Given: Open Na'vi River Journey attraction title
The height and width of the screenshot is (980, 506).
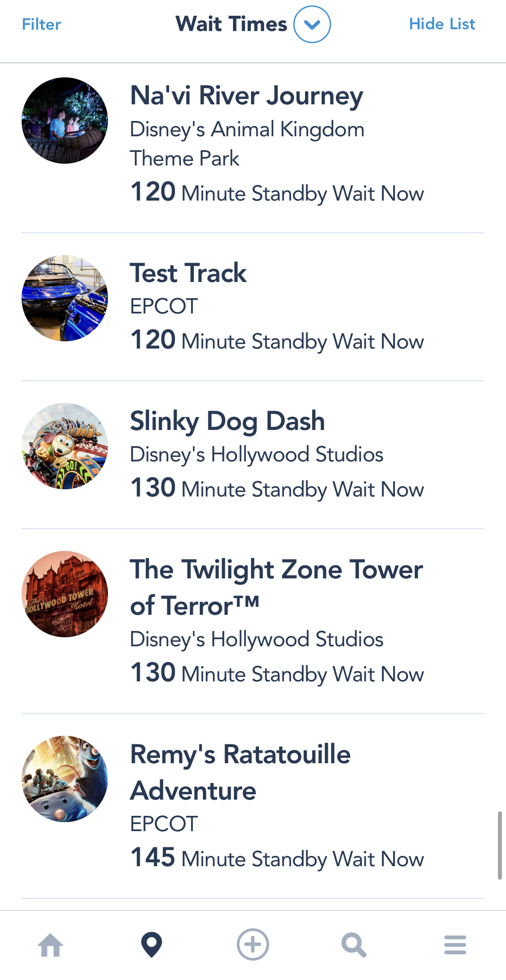Looking at the screenshot, I should coord(246,96).
